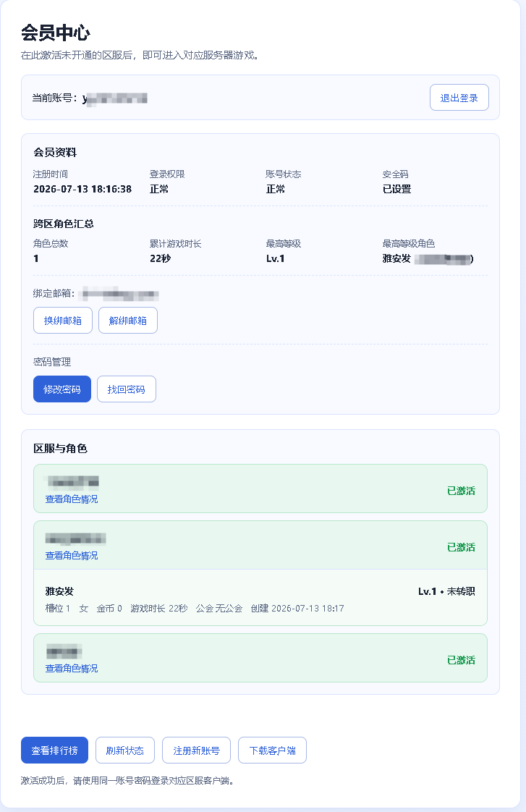Click the 绑定邮箱 label

click(54, 294)
